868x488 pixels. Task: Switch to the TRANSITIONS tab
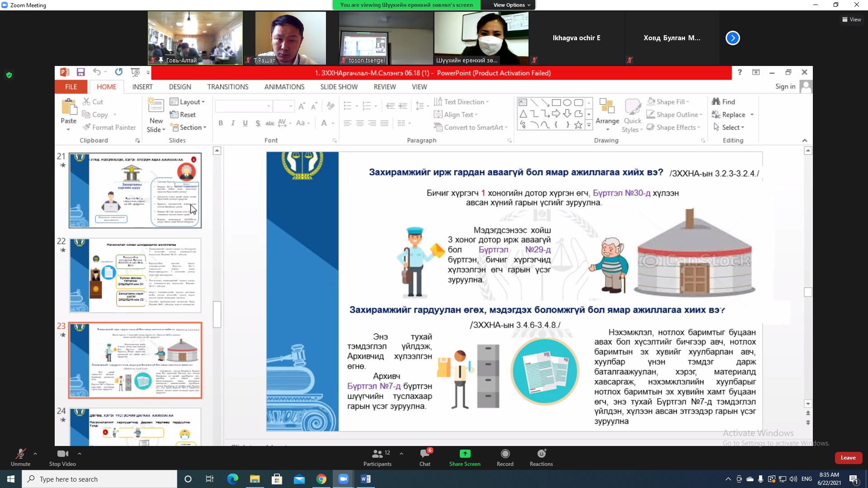[x=228, y=87]
